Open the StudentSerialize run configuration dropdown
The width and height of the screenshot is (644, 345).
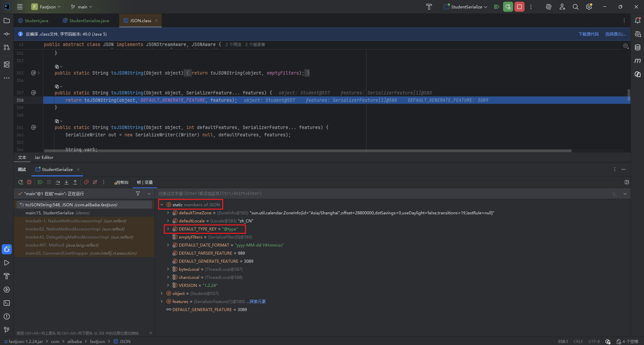coord(465,7)
